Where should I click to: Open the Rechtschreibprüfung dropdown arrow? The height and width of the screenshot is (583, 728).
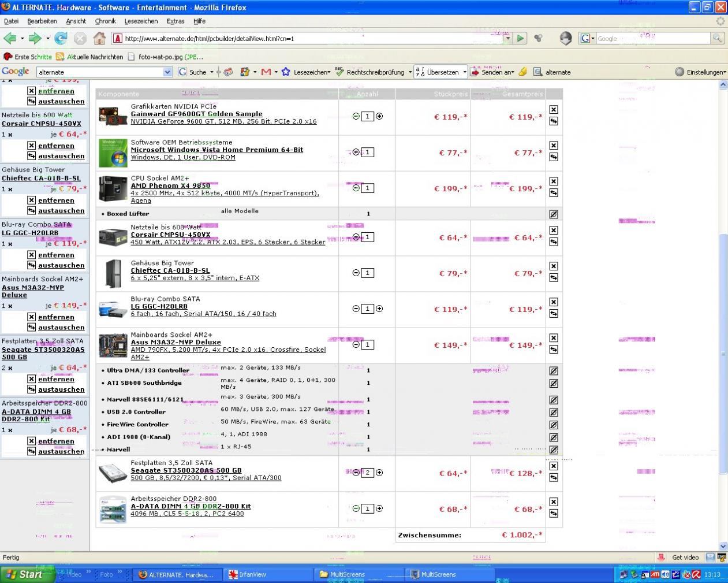pos(410,72)
